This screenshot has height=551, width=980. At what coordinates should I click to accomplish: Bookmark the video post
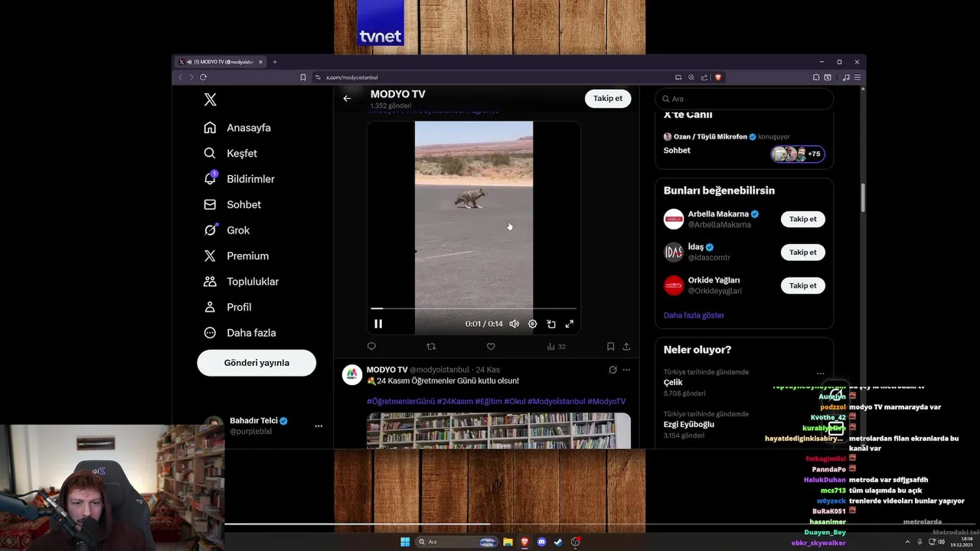610,347
